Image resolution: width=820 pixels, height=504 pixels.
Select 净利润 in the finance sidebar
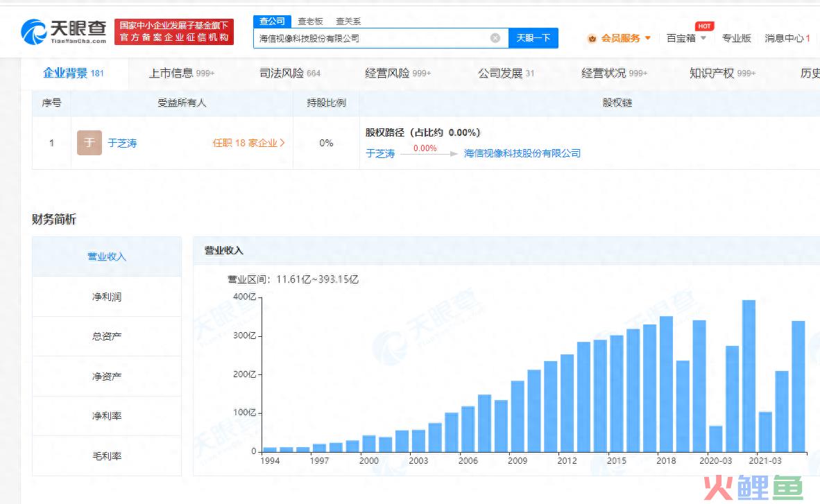click(107, 297)
